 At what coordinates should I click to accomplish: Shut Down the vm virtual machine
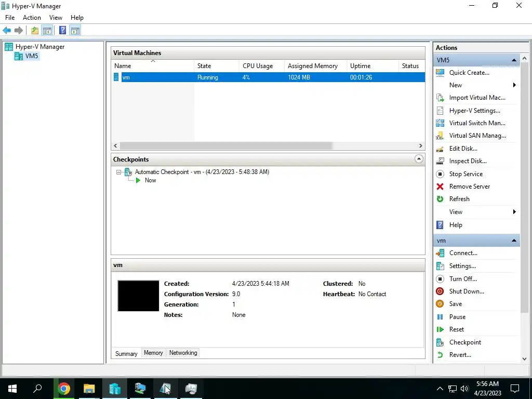[467, 291]
